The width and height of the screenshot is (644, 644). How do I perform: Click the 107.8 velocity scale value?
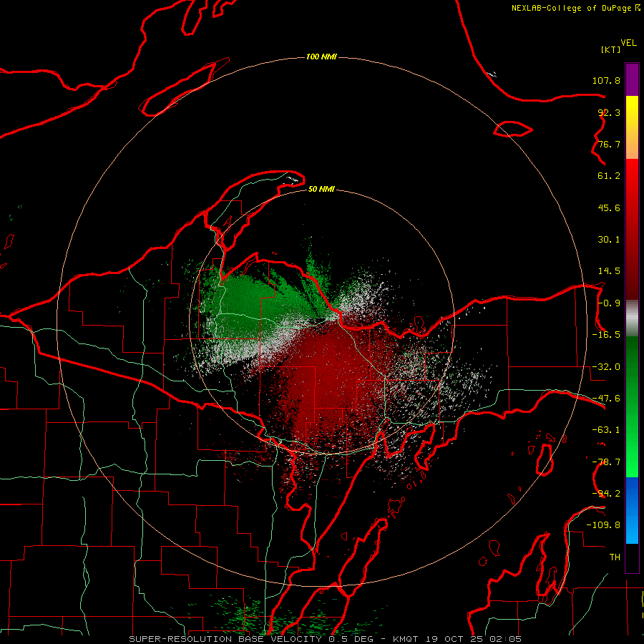606,80
